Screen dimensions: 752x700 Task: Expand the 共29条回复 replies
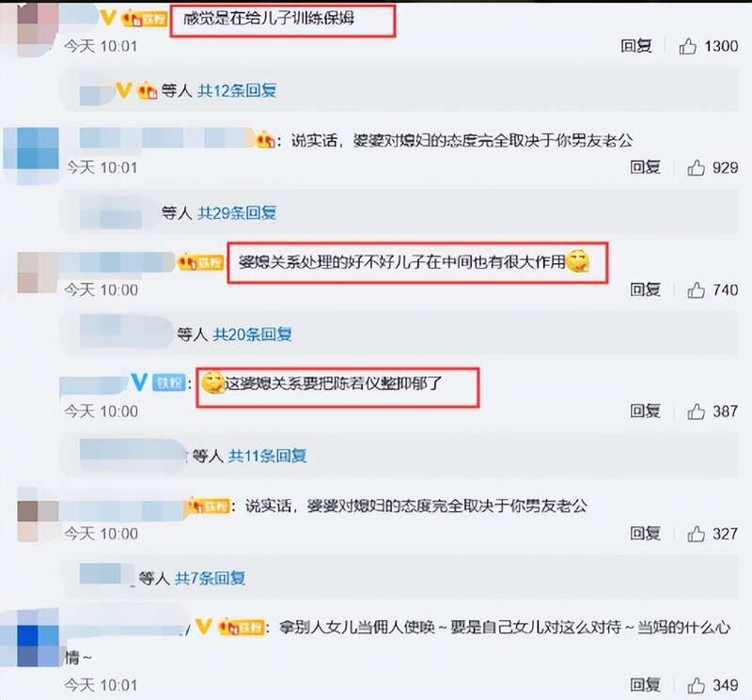tap(237, 212)
